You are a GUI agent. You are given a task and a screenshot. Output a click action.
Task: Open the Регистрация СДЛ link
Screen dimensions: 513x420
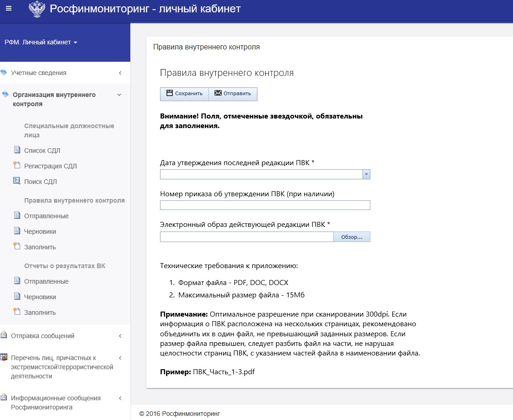[x=50, y=166]
